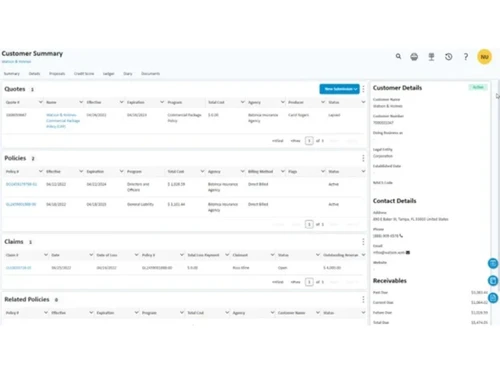Click the phone icon next to the phone number

coord(401,236)
